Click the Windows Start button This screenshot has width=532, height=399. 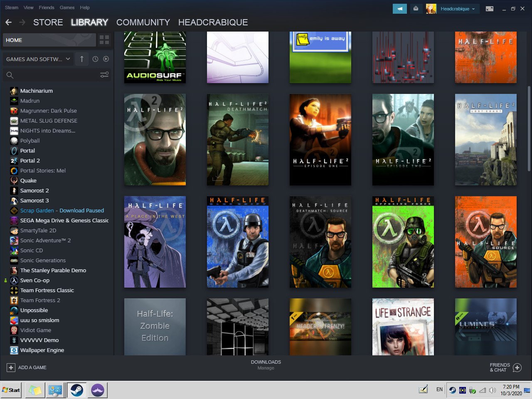[x=11, y=390]
